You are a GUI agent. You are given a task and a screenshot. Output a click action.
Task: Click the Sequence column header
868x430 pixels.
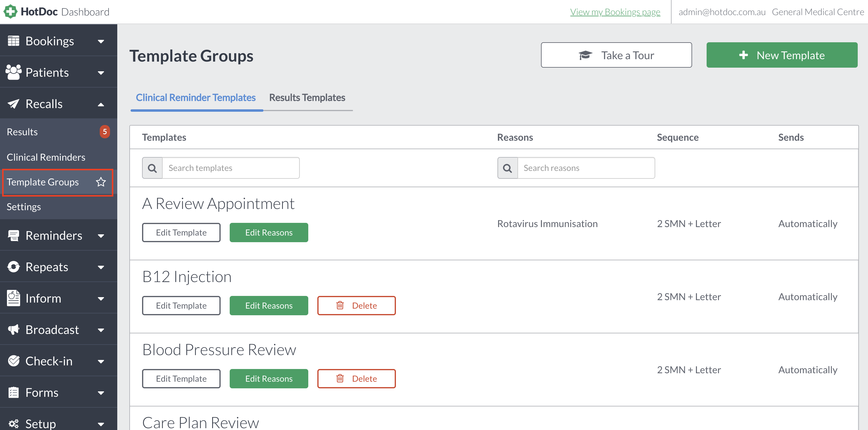tap(678, 137)
